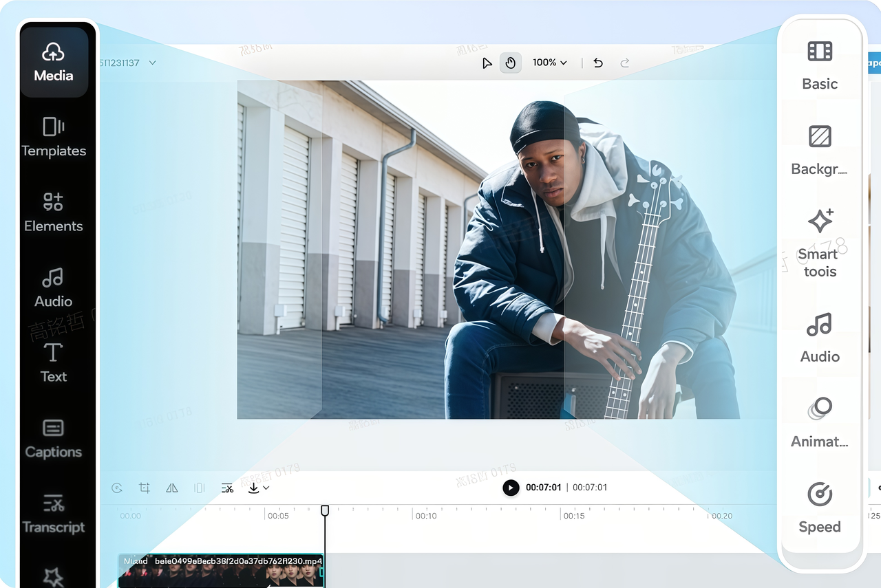Select the beie0499 video clip in the timeline

[220, 569]
